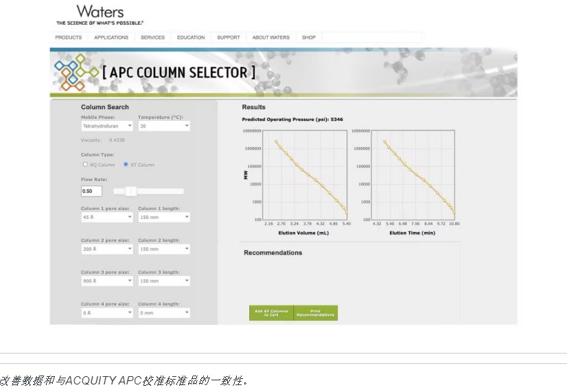
Task: Click the Flow Rate input field
Action: 91,192
